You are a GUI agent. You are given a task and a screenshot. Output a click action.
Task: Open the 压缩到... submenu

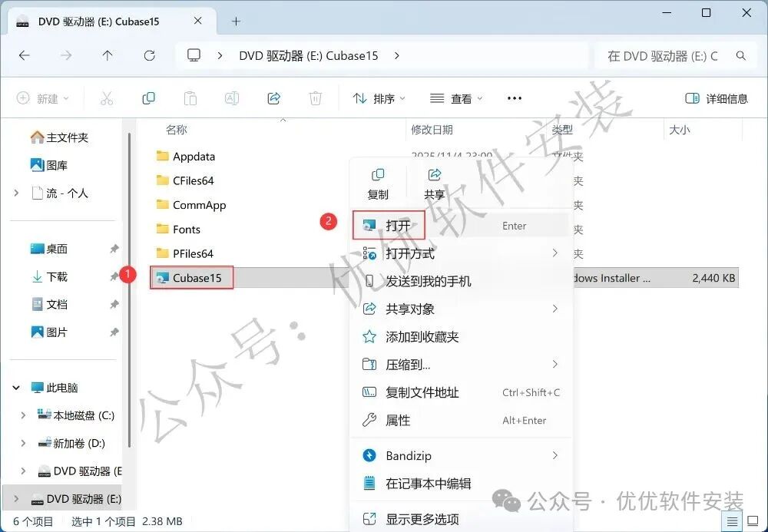461,365
